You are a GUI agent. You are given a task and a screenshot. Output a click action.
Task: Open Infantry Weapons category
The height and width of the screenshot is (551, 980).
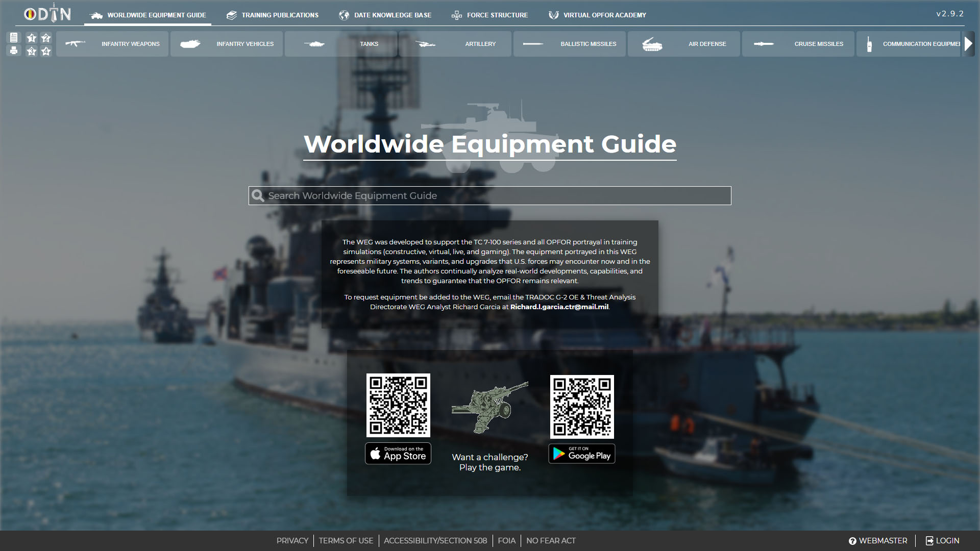pos(112,44)
